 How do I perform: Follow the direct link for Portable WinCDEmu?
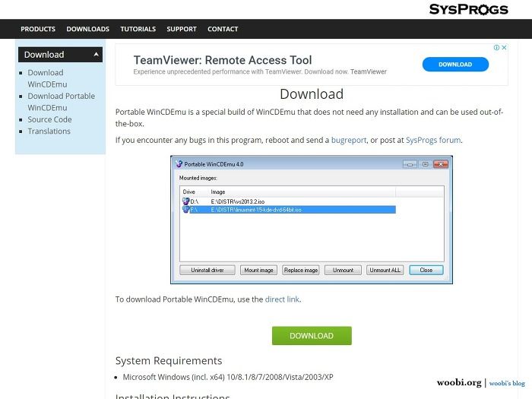(x=282, y=299)
